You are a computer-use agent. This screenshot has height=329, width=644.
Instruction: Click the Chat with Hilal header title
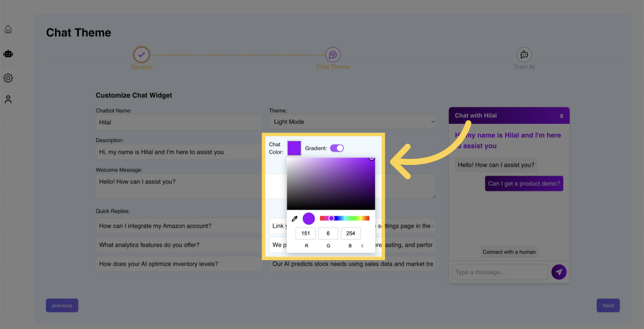tap(475, 116)
